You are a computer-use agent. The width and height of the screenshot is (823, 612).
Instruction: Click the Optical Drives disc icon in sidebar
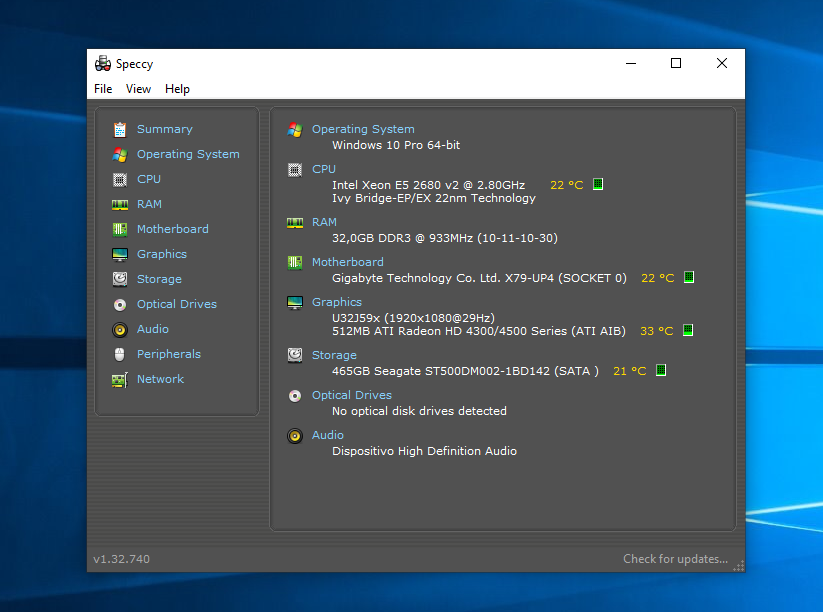(120, 304)
